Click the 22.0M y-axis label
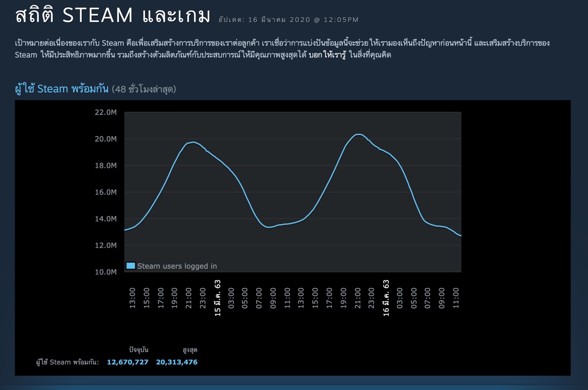Viewport: 588px width, 390px height. pos(105,112)
